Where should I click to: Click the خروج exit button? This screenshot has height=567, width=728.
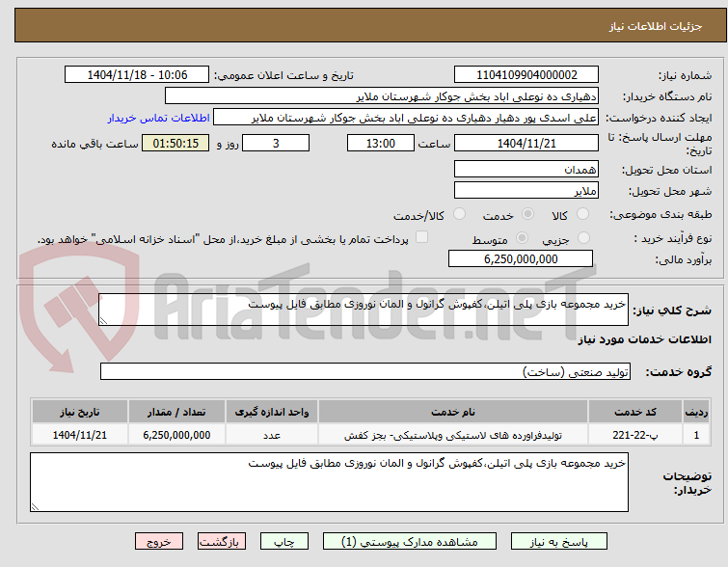coord(159,542)
